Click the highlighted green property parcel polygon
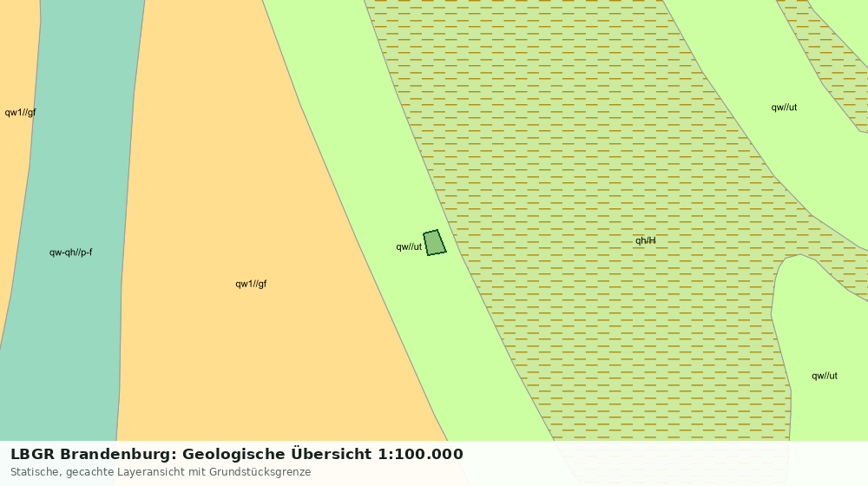Viewport: 868px width, 486px height. tap(435, 243)
